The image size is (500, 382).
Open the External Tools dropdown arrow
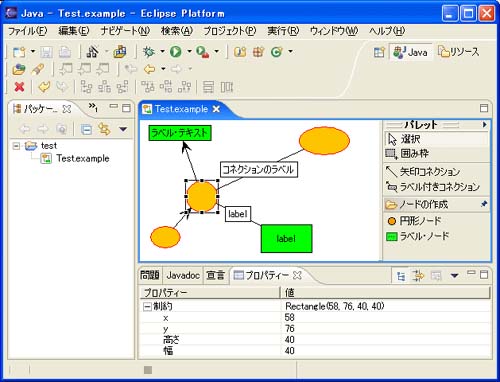[x=217, y=51]
